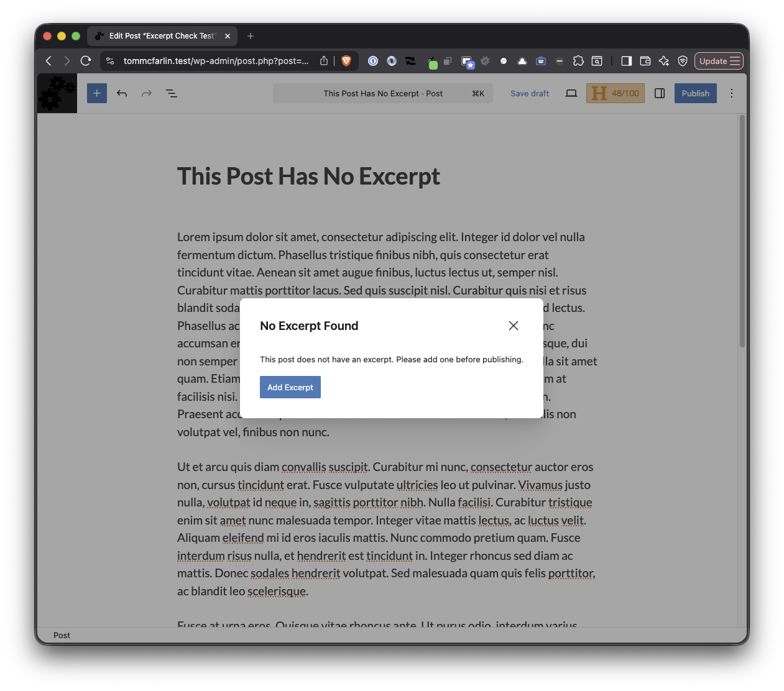
Task: Reload the current page
Action: click(86, 61)
